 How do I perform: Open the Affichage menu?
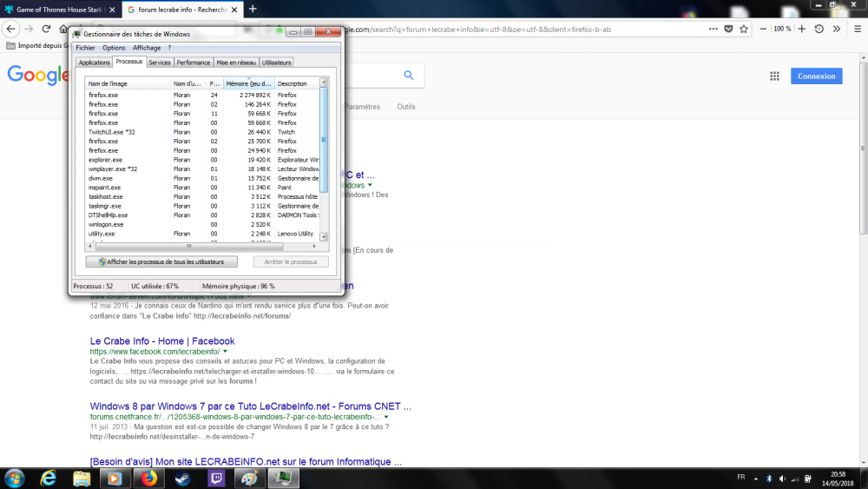coord(146,48)
